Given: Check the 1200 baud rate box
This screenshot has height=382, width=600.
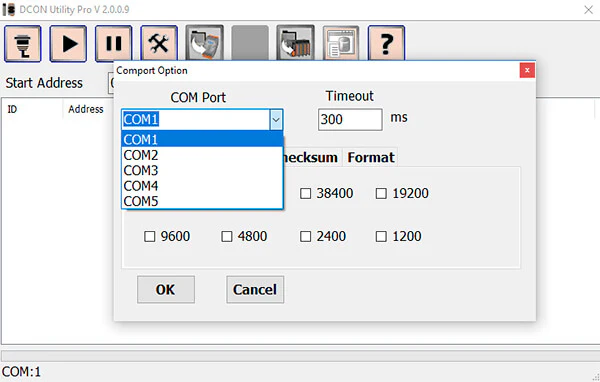Looking at the screenshot, I should (x=381, y=236).
